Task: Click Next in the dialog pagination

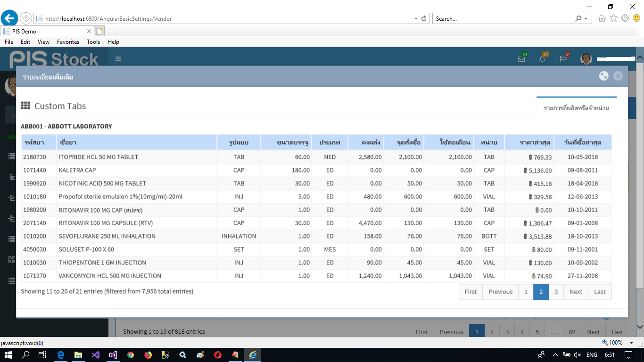Action: [576, 292]
